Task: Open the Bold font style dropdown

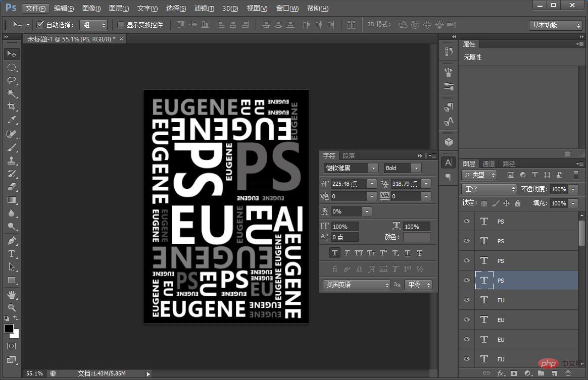Action: pyautogui.click(x=416, y=168)
